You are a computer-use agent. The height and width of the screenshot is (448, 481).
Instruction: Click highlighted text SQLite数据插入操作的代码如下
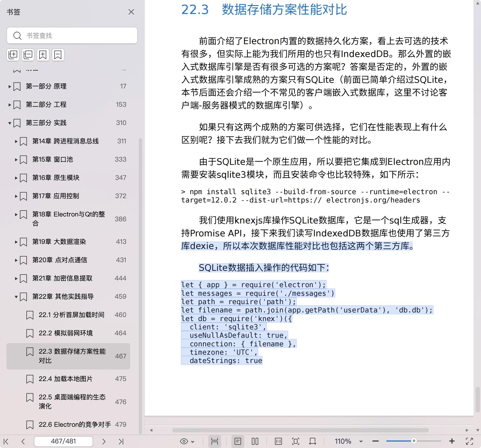pos(264,268)
